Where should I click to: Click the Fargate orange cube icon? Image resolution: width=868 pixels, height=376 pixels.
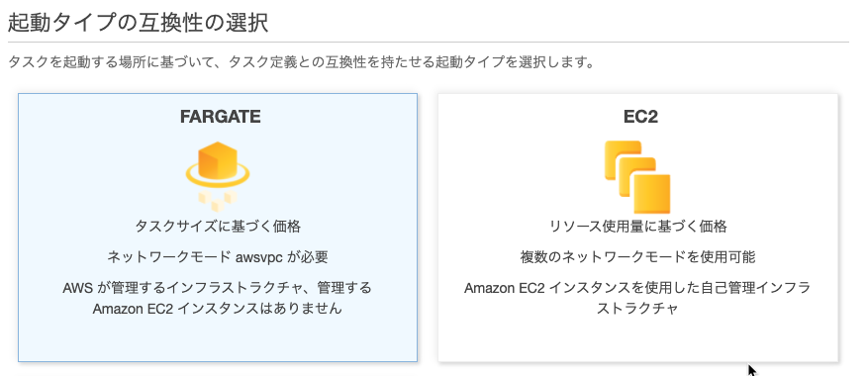[218, 160]
